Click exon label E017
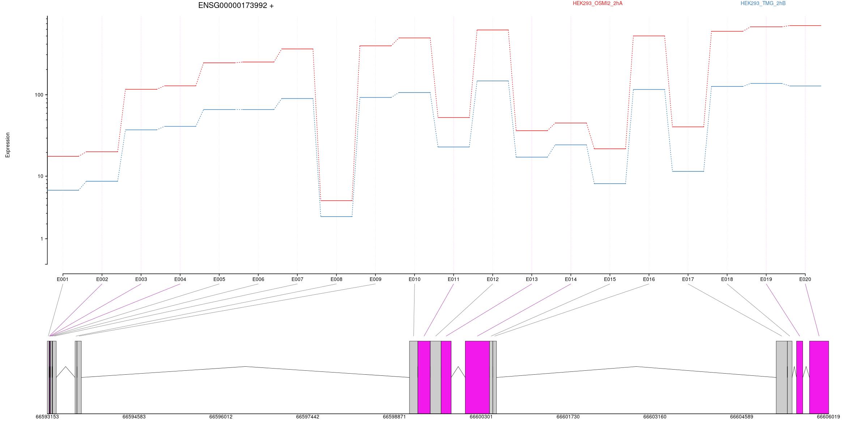The image size is (868, 434). pos(688,279)
